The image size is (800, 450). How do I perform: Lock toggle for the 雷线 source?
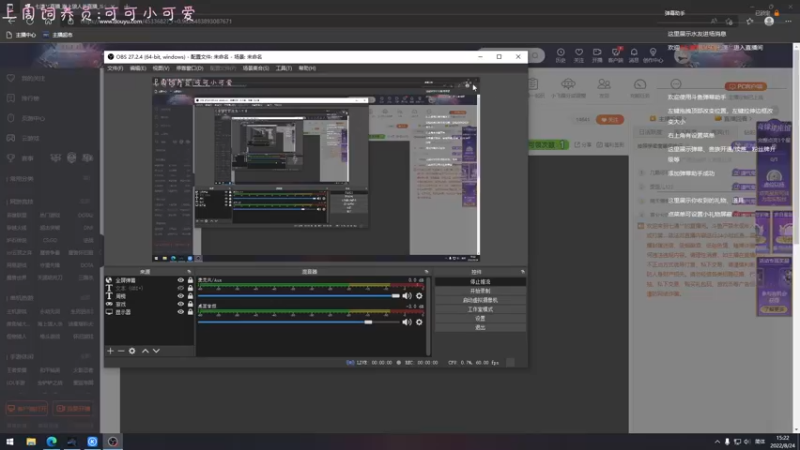(190, 304)
